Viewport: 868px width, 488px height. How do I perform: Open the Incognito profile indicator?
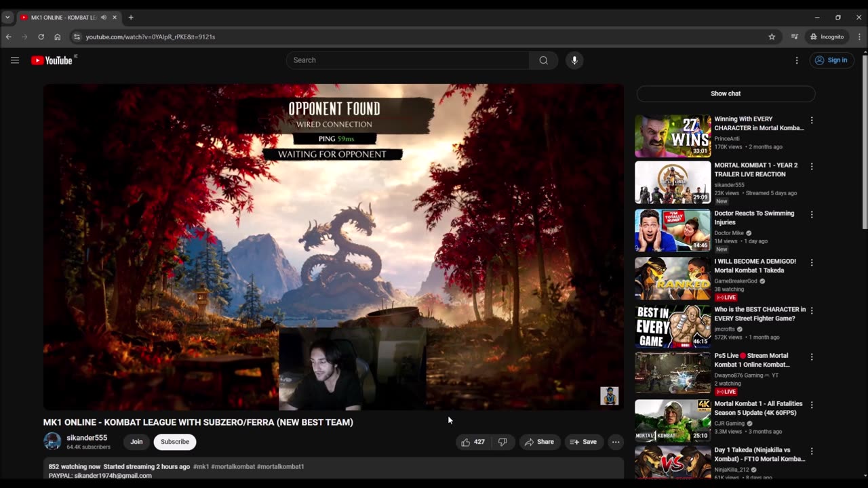[x=827, y=37]
